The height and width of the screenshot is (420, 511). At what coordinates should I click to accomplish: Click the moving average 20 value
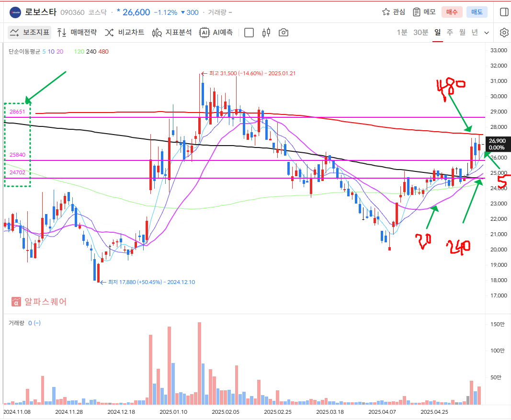(x=60, y=51)
